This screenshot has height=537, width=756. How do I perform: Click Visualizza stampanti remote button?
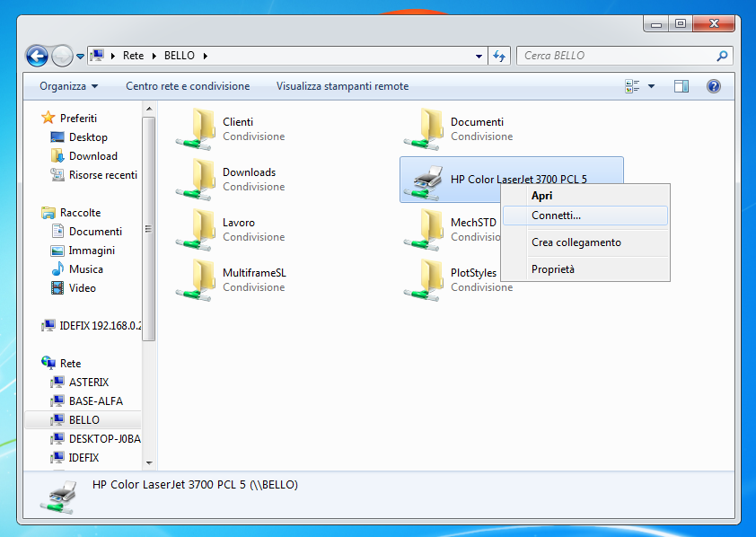click(x=342, y=86)
